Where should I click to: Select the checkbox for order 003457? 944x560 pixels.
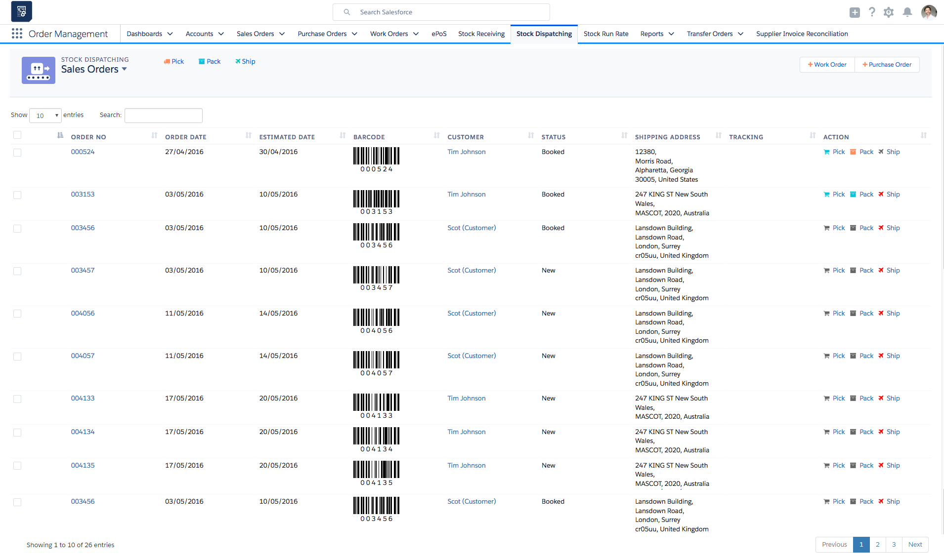[x=17, y=271]
